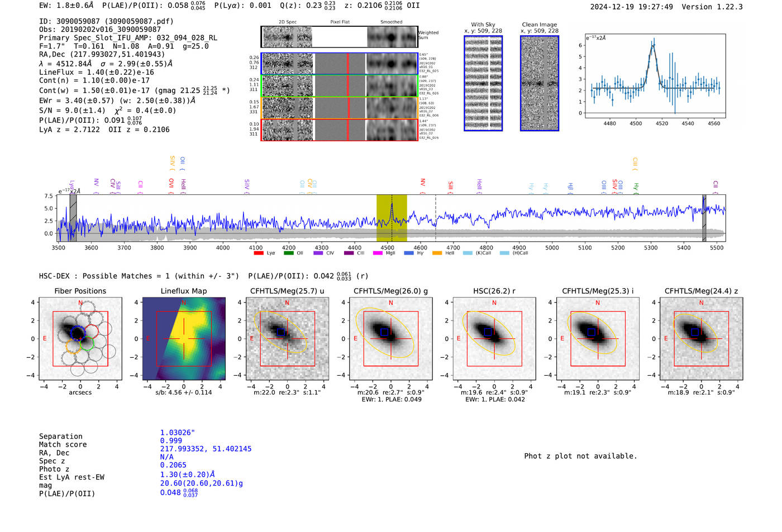Select the orange HeII legend swatch
This screenshot has height=532, width=782.
[x=437, y=253]
